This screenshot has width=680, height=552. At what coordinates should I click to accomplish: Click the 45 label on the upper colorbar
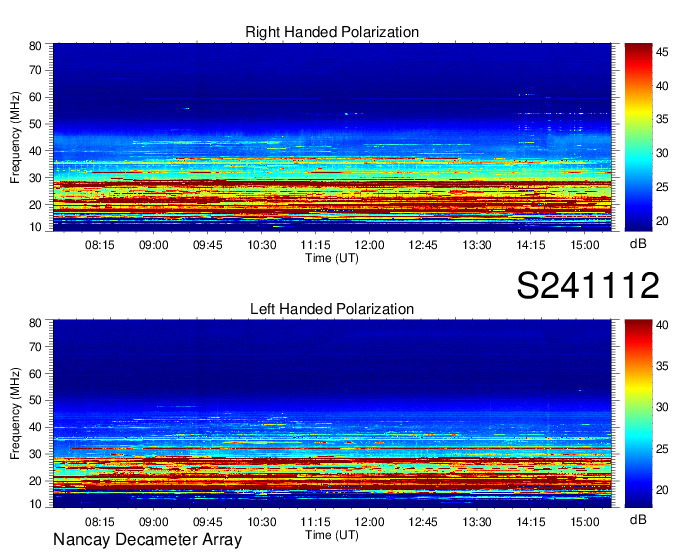(x=662, y=52)
